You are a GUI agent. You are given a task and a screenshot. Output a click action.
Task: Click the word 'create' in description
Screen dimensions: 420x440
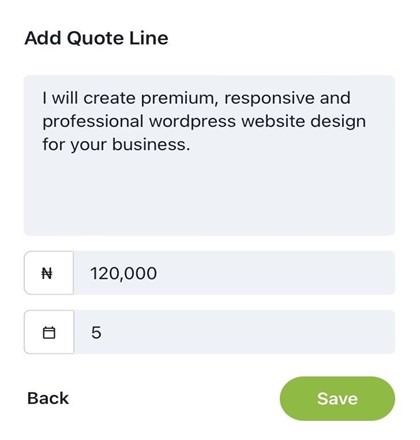pos(109,98)
